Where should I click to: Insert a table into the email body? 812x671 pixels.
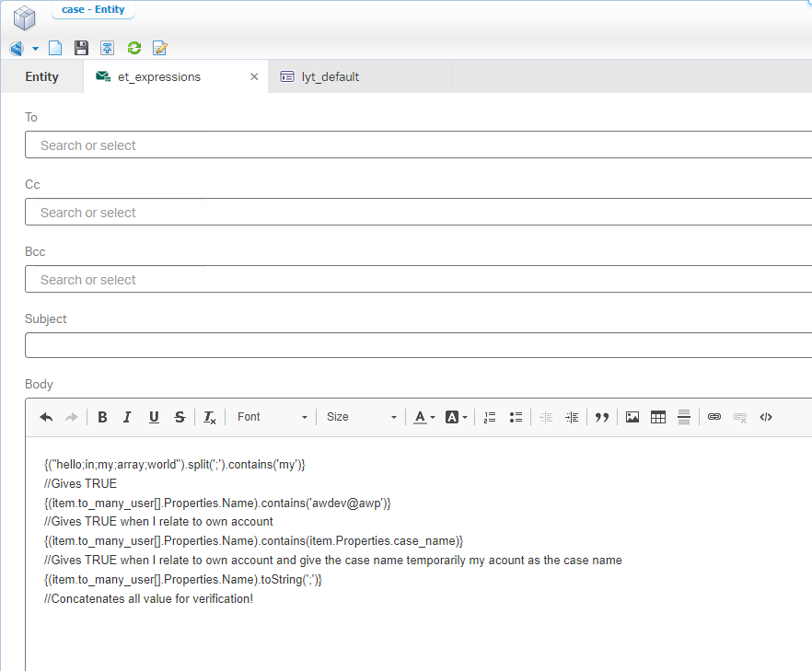click(x=658, y=417)
